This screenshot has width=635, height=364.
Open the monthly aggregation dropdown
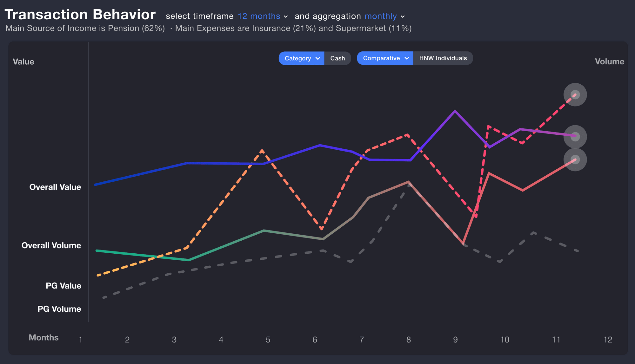coord(384,16)
